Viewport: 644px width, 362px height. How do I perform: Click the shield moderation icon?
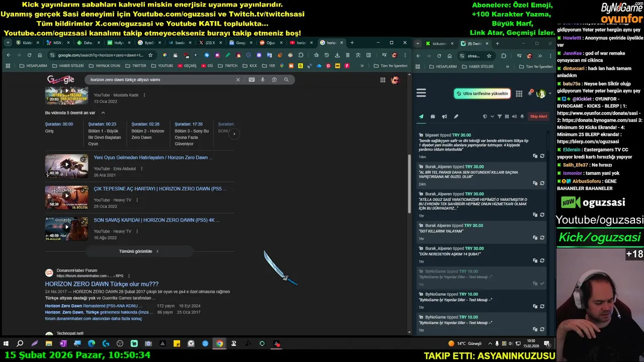click(x=485, y=117)
